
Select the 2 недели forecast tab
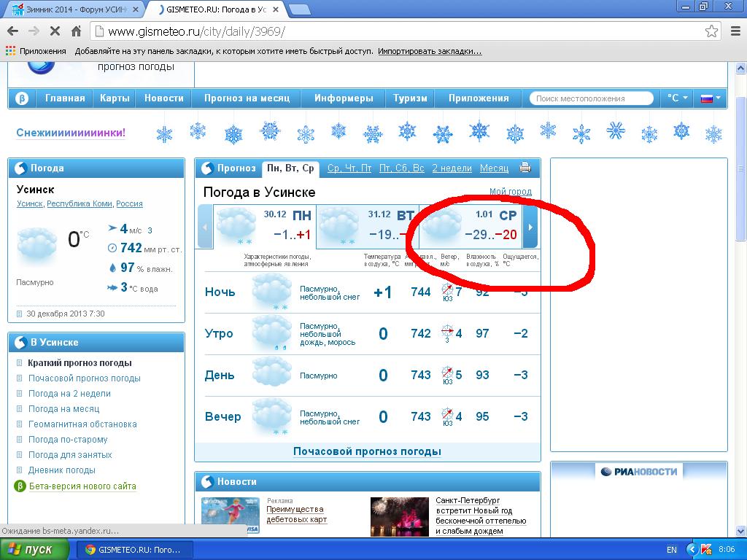pos(452,168)
